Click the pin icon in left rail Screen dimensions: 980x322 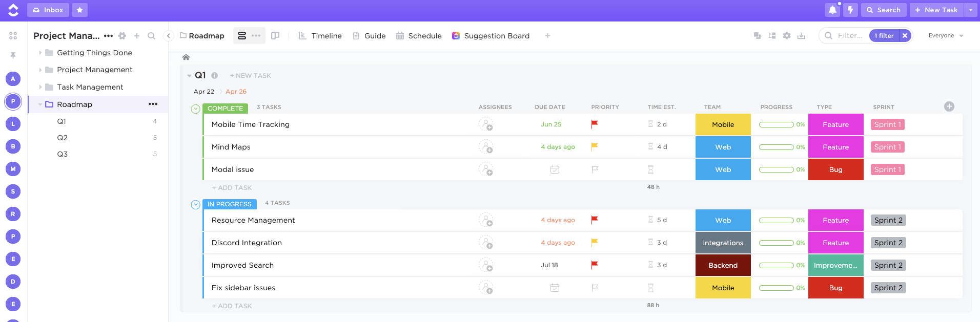point(13,55)
